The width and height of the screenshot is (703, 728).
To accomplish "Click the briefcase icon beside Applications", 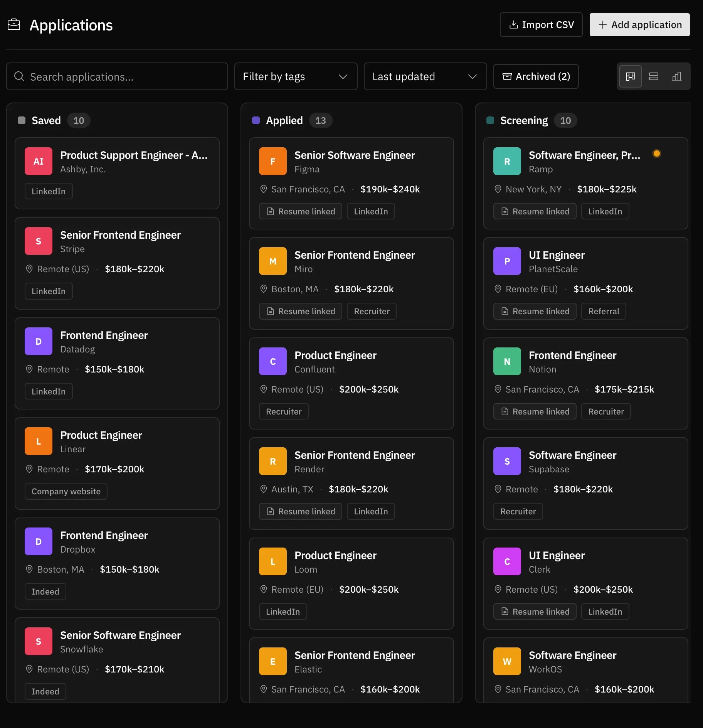I will point(14,25).
